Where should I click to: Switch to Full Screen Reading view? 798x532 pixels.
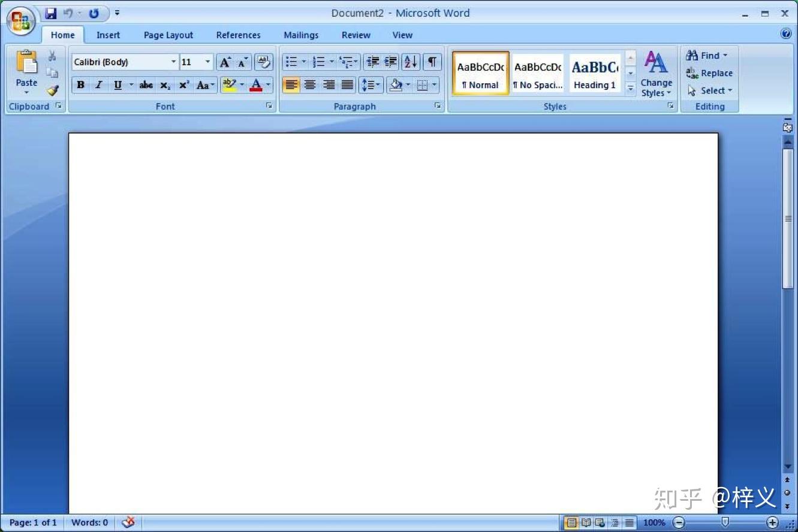[586, 522]
